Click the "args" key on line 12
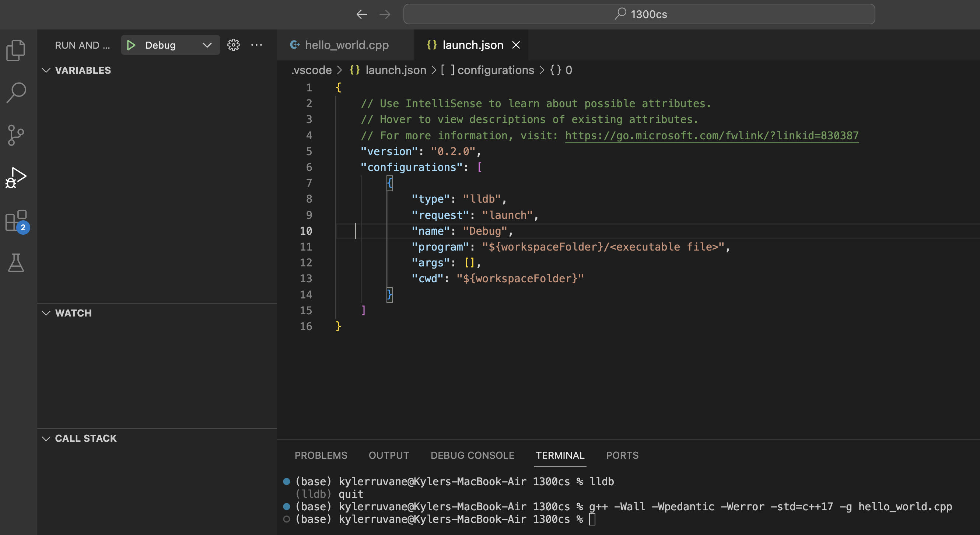The height and width of the screenshot is (535, 980). [x=431, y=263]
